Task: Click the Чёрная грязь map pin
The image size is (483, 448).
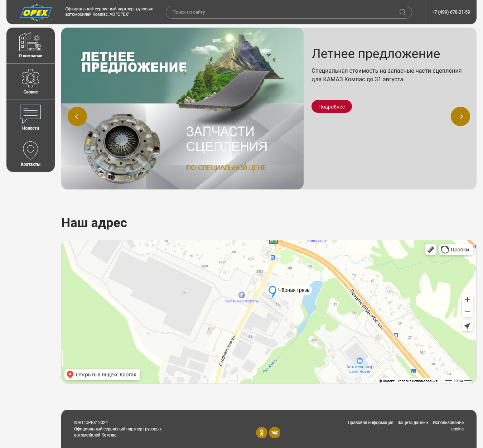Action: coord(272,291)
